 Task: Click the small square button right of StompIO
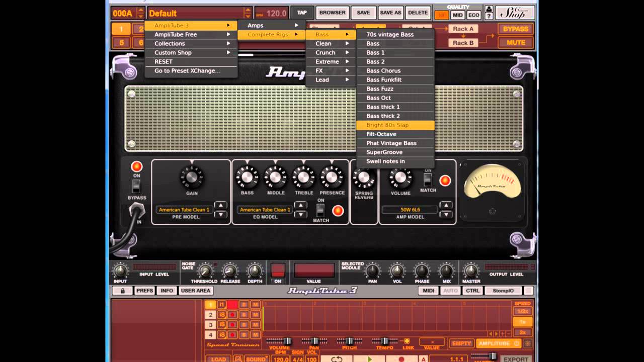point(528,291)
